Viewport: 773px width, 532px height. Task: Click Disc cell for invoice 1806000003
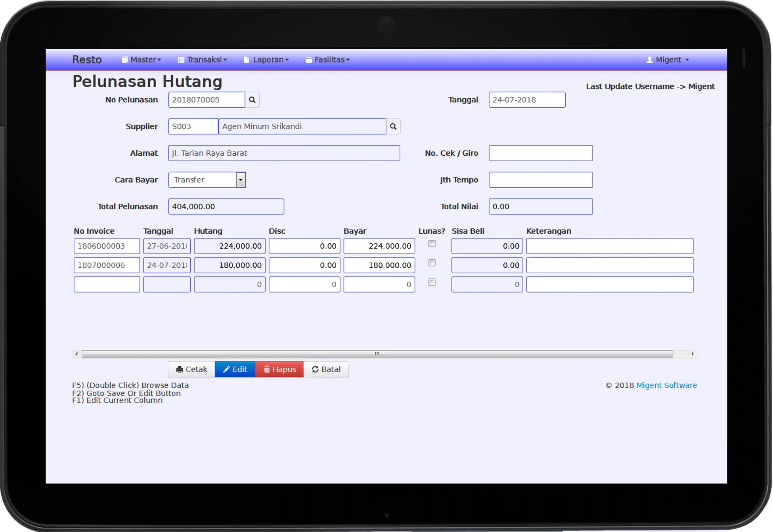[304, 246]
